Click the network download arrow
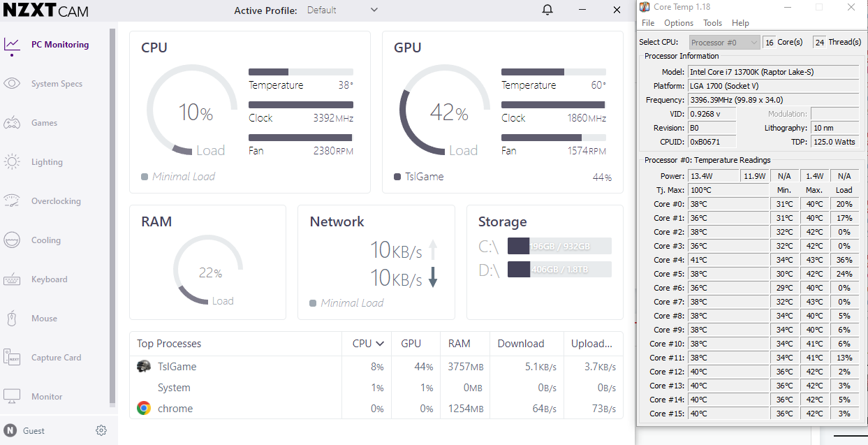868x445 pixels. click(433, 278)
